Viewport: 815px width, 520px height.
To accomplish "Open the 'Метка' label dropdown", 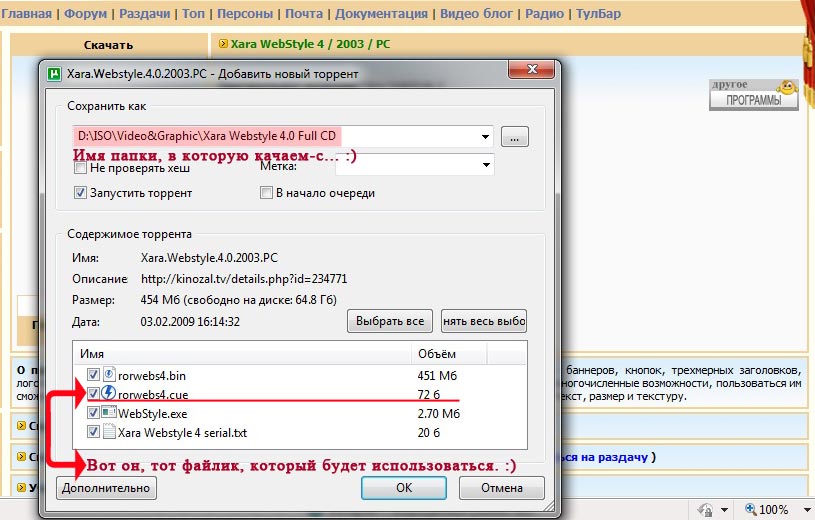I will [x=486, y=165].
